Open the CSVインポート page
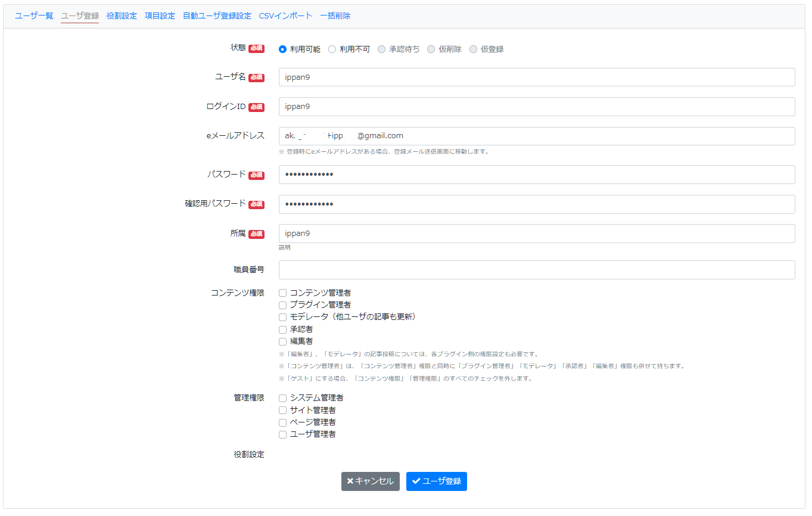Viewport: 812px width, 516px height. pyautogui.click(x=285, y=15)
